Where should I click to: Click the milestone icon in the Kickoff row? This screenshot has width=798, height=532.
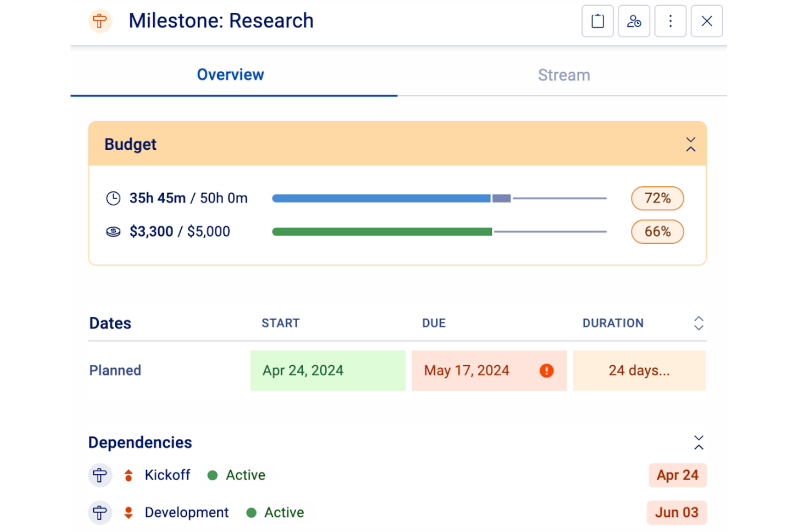[x=100, y=475]
